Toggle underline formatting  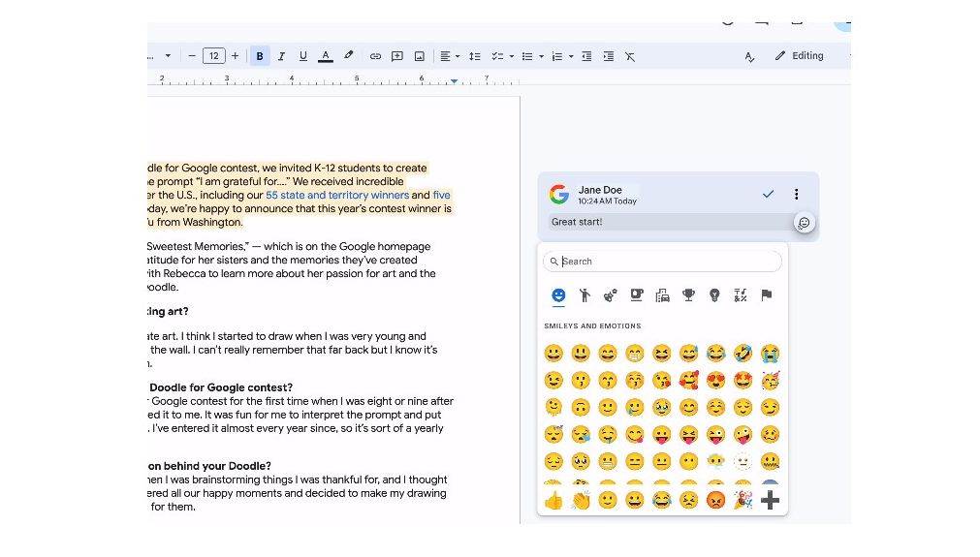pos(303,56)
